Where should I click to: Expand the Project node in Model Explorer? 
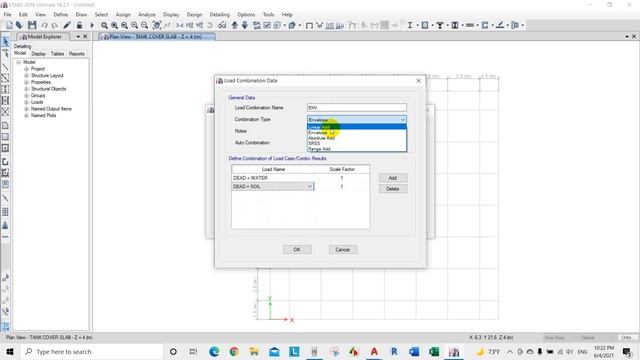pyautogui.click(x=27, y=69)
